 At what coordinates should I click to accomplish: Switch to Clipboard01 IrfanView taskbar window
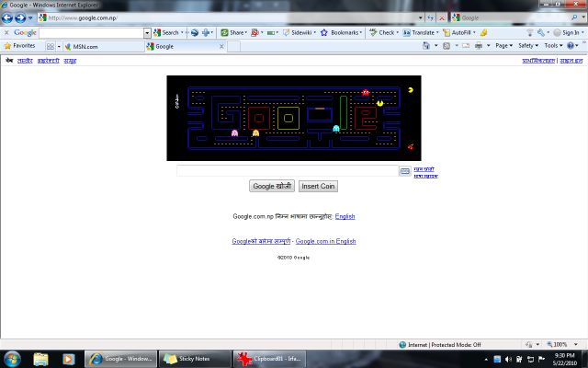pyautogui.click(x=269, y=359)
